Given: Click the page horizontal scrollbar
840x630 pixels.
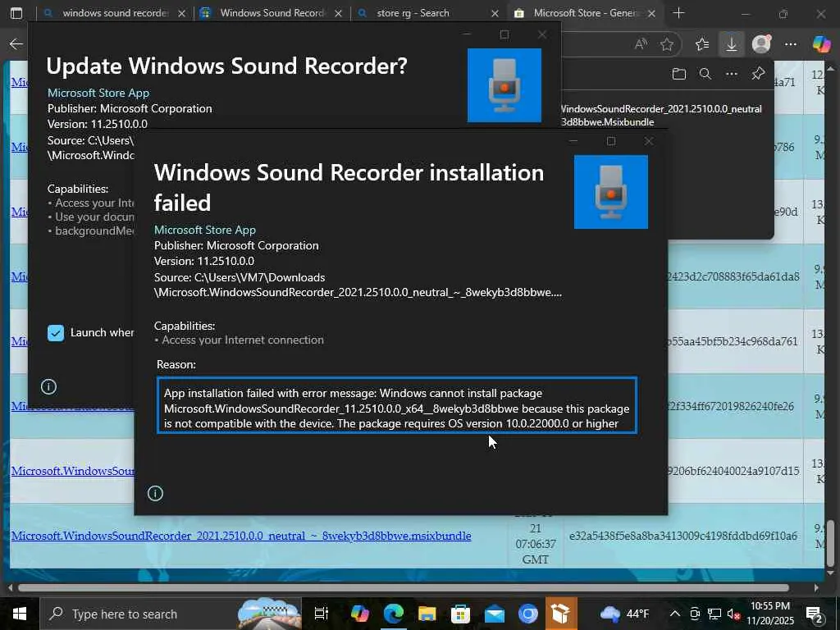Looking at the screenshot, I should [x=403, y=587].
